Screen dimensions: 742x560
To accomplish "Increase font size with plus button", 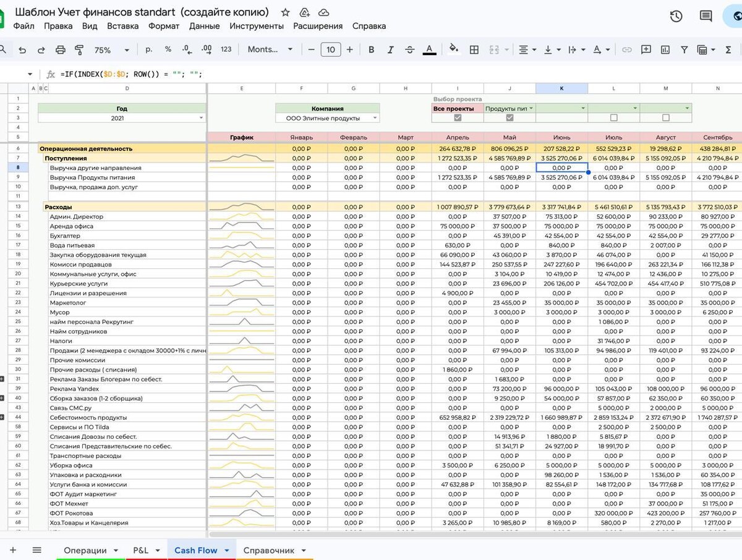I will [350, 50].
